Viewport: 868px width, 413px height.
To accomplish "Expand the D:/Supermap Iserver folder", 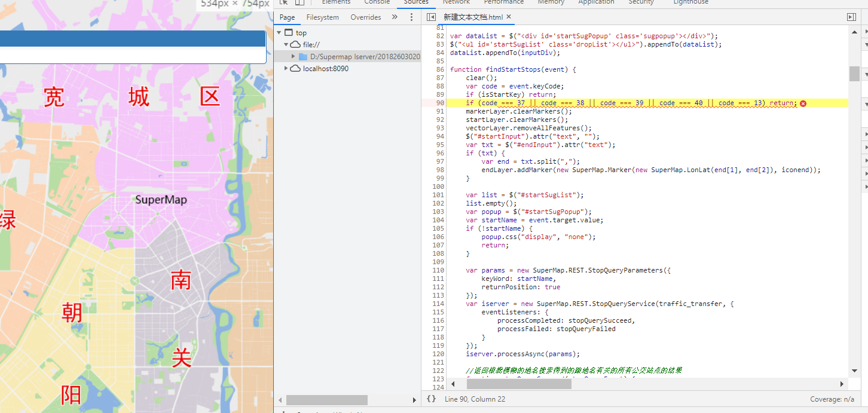I will (x=294, y=57).
